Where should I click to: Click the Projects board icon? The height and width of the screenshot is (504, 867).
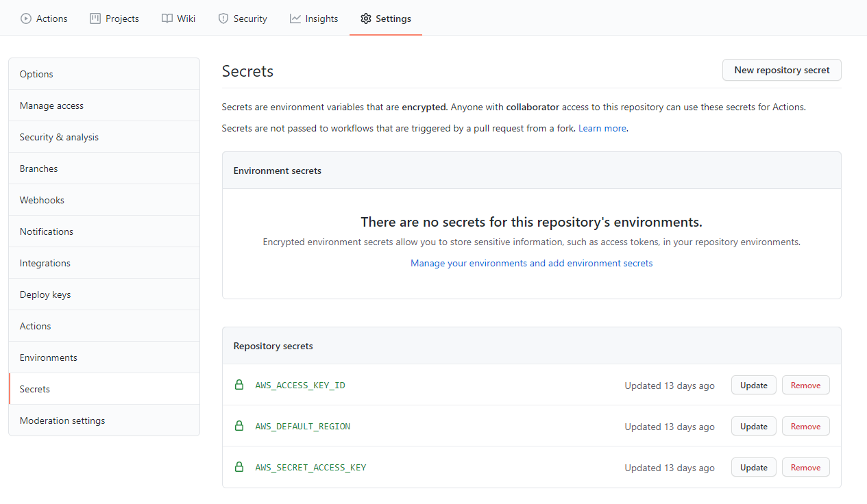tap(95, 18)
